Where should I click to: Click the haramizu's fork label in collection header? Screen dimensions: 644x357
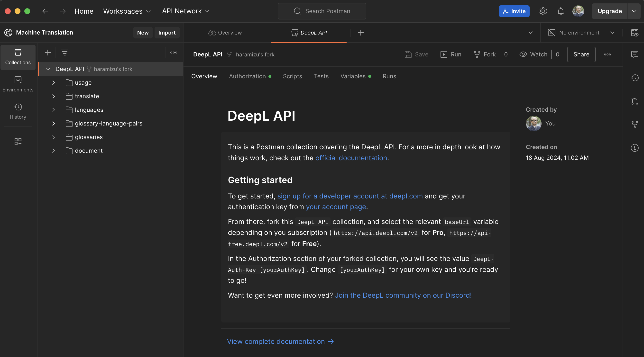255,54
